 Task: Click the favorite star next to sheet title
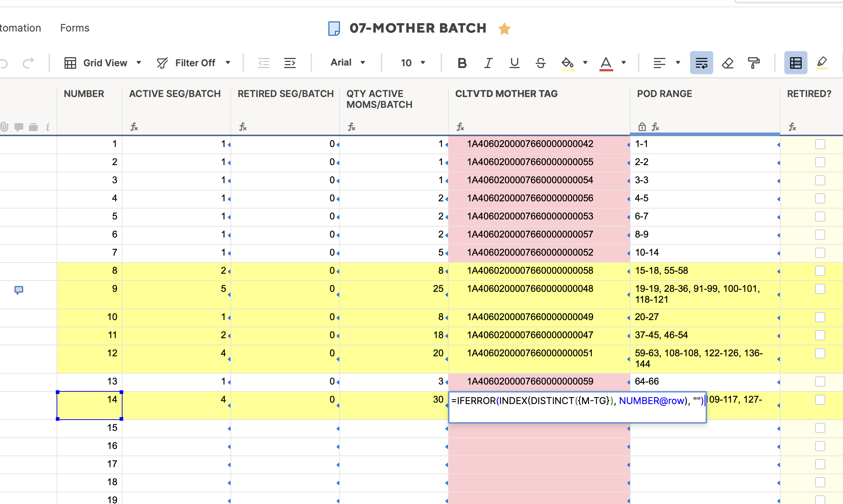tap(504, 29)
